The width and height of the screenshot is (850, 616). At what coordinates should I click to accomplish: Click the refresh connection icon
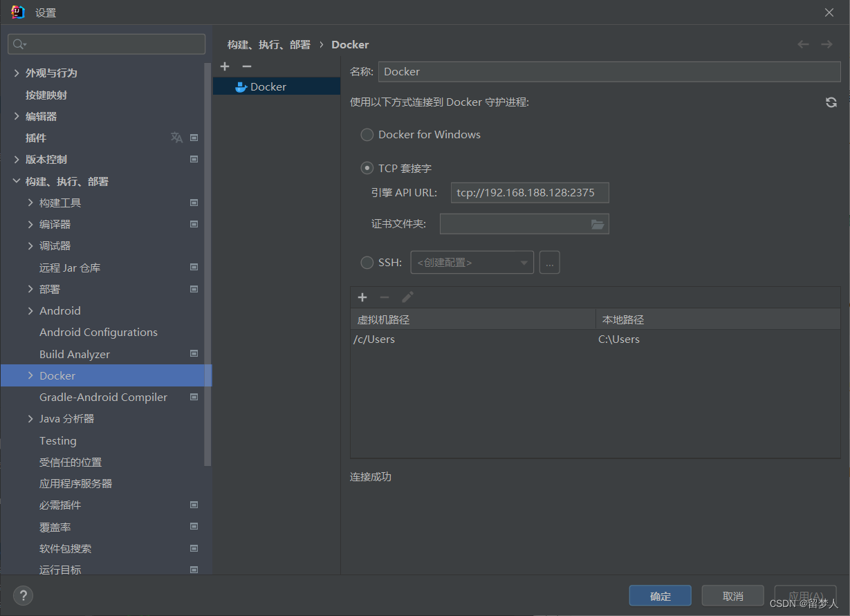[x=831, y=102]
